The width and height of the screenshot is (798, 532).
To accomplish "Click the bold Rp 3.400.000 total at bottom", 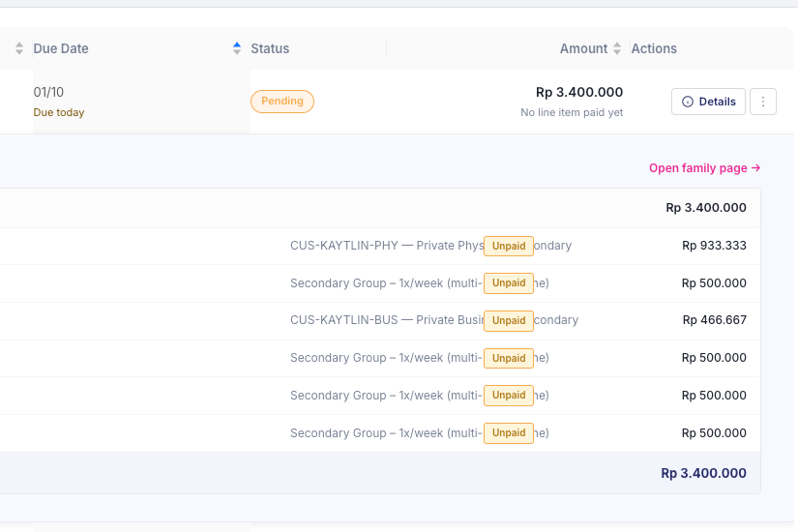I will click(703, 473).
